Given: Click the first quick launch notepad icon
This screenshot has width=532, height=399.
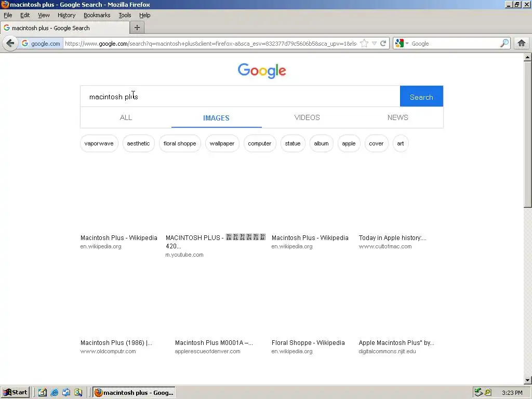Looking at the screenshot, I should point(43,393).
